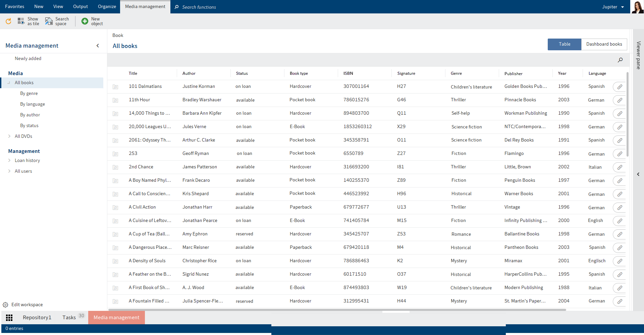Screen dimensions: 644x335
Task: Select Media management bottom tab
Action: click(x=116, y=318)
